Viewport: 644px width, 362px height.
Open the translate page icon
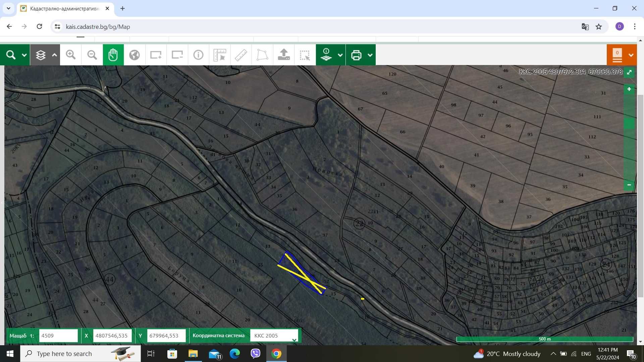(x=585, y=27)
